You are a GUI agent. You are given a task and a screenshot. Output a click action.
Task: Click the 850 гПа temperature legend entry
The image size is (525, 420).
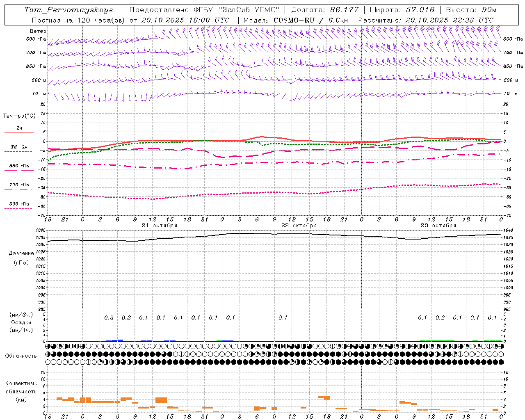coord(19,166)
